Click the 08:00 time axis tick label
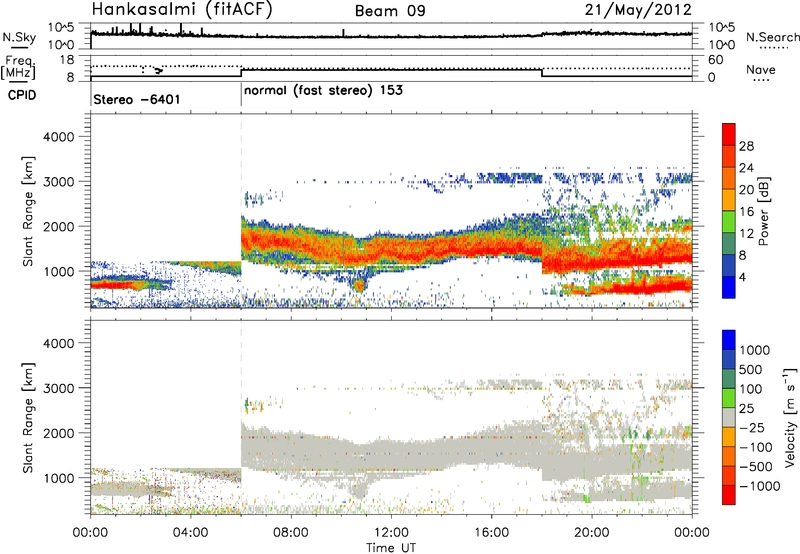800x554 pixels. [x=291, y=533]
